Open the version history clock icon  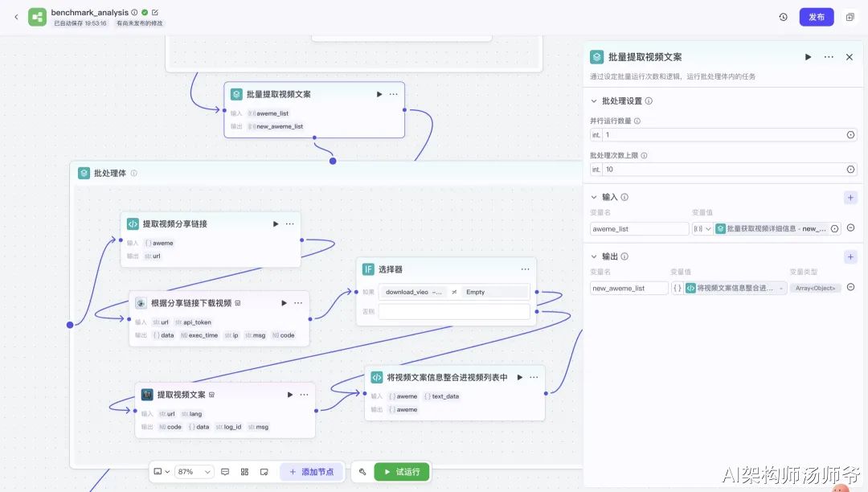pos(784,17)
